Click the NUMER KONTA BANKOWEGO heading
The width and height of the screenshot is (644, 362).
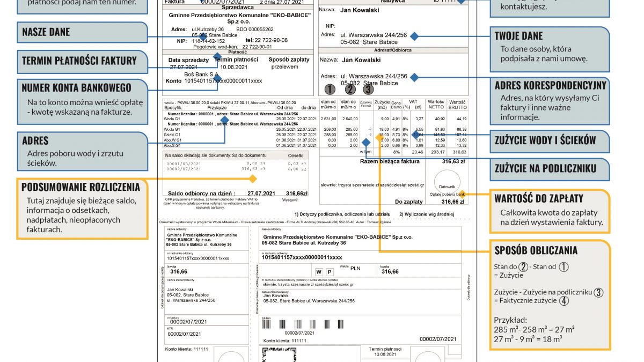76,87
